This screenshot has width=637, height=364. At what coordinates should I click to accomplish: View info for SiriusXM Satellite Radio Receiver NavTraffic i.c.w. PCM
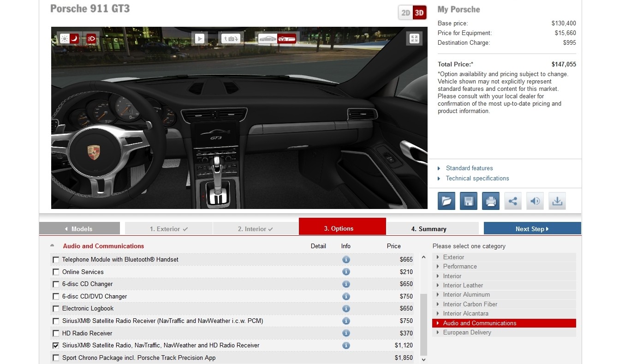click(x=346, y=321)
